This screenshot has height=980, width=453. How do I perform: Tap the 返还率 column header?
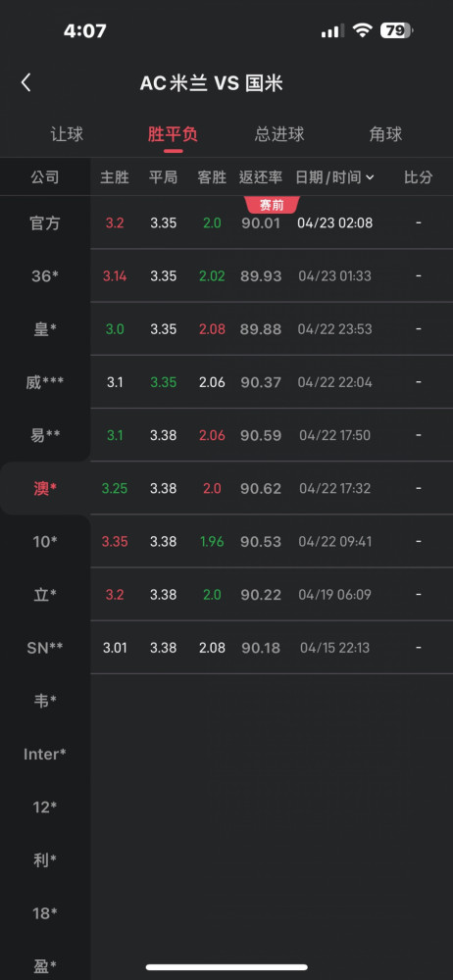(260, 177)
